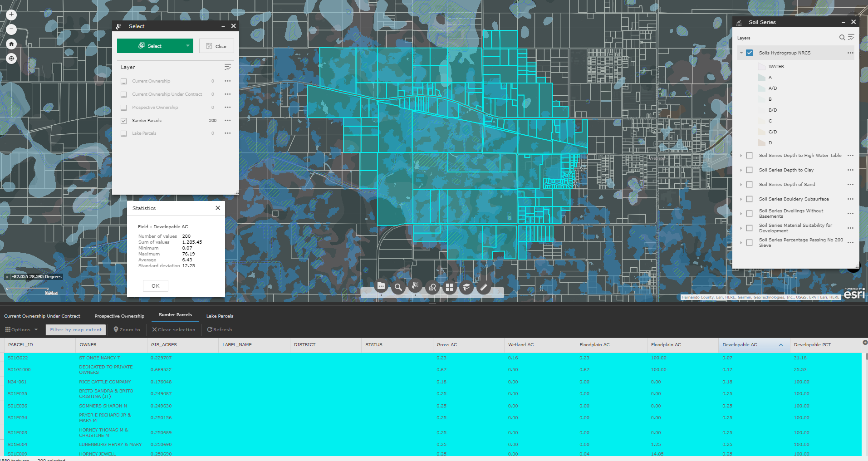Open the Prospective Ownership tab
868x461 pixels.
pos(119,316)
